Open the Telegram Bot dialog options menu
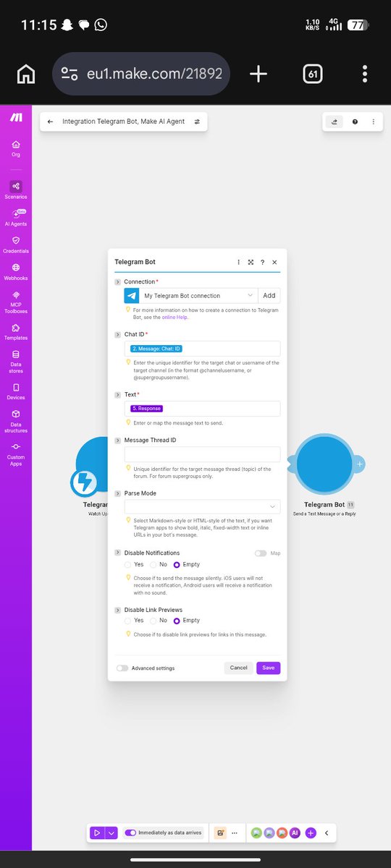This screenshot has height=868, width=391. 239,262
